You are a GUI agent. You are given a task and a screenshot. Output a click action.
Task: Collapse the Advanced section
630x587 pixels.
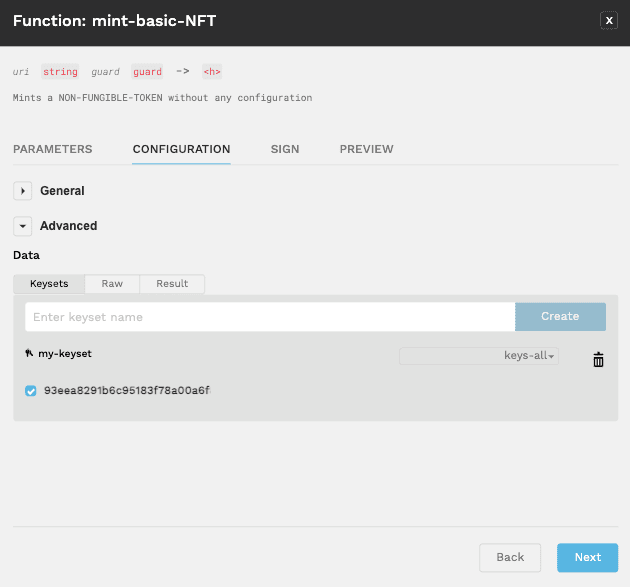point(23,226)
